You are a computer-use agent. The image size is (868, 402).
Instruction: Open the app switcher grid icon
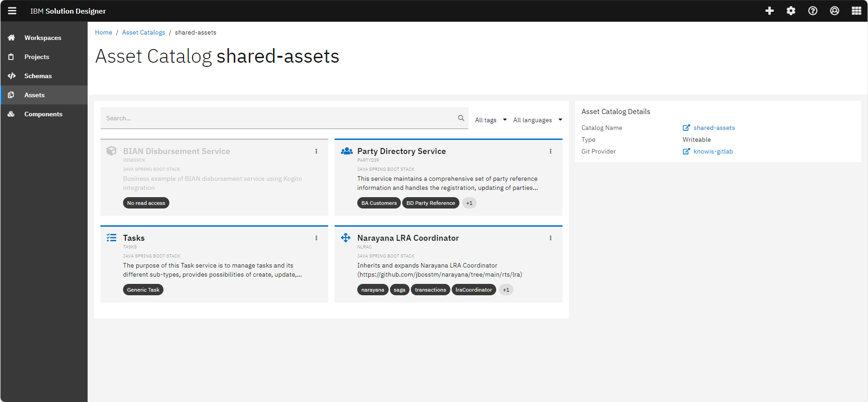point(856,11)
